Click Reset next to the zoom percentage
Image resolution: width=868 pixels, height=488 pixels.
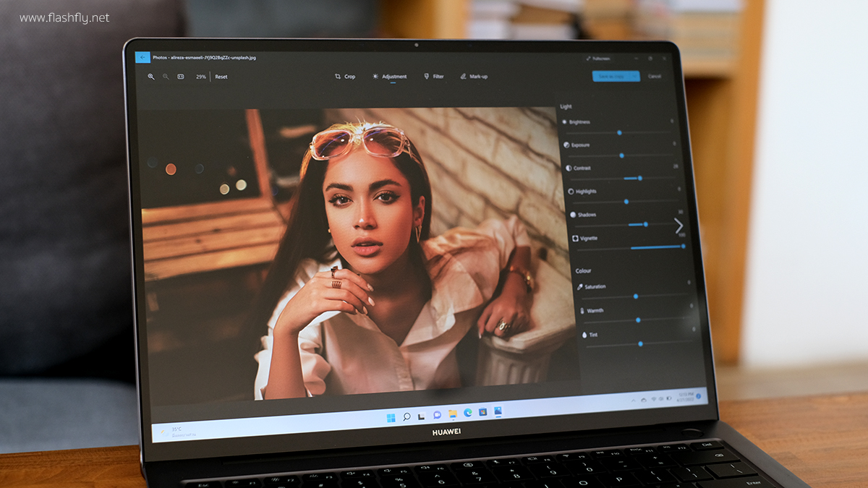[221, 77]
